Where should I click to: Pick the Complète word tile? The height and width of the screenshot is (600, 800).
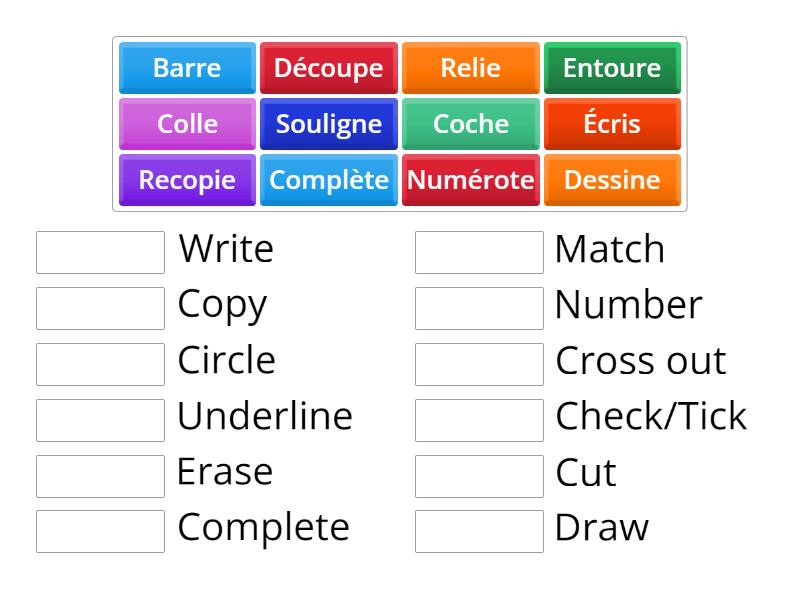click(328, 180)
